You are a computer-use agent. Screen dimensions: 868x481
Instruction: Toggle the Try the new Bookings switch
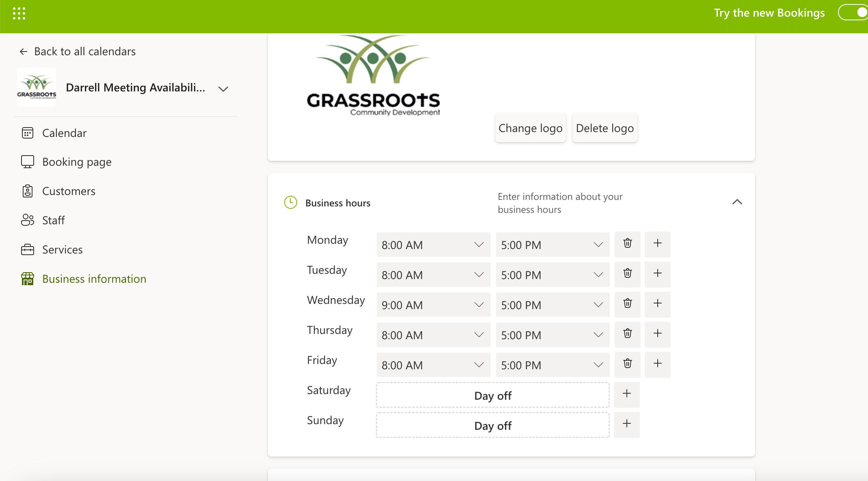pyautogui.click(x=854, y=13)
